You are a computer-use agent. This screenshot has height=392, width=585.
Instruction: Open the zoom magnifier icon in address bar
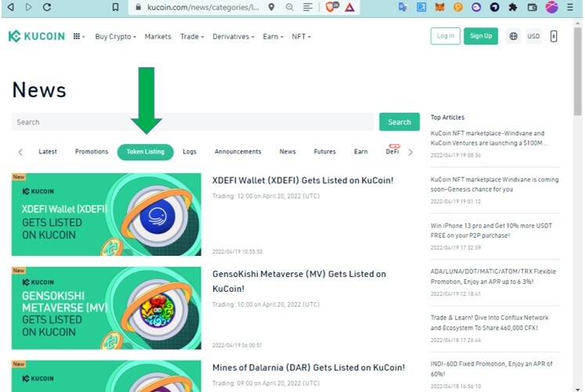290,7
